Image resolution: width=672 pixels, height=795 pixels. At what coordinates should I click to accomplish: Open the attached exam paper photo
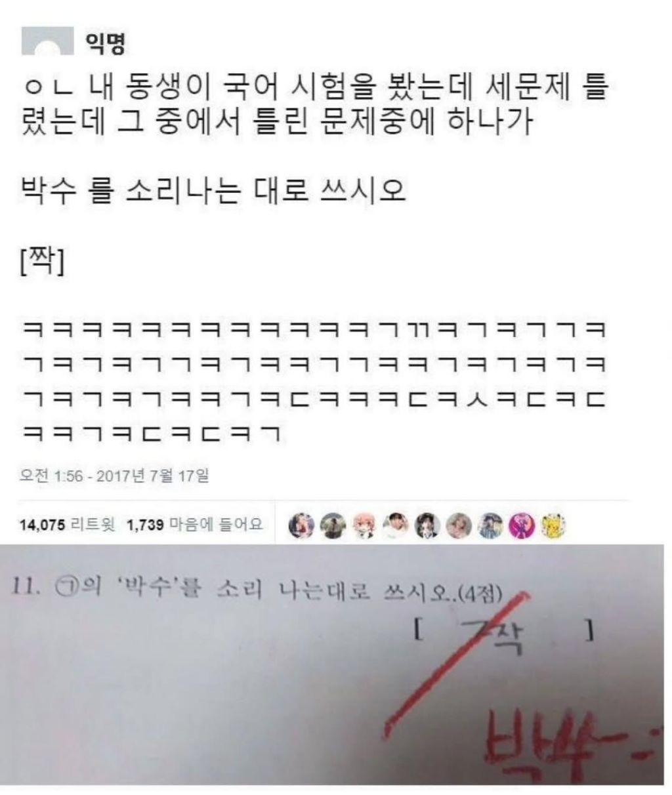coord(336,665)
